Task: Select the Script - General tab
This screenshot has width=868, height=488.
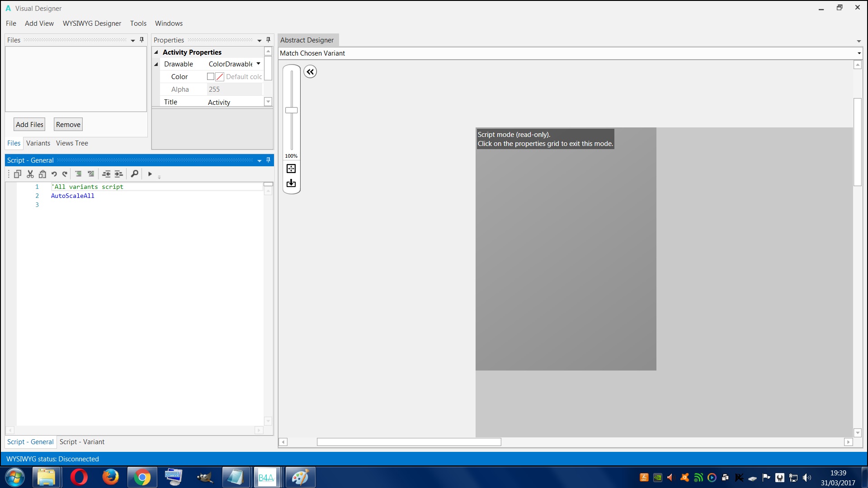Action: coord(30,442)
